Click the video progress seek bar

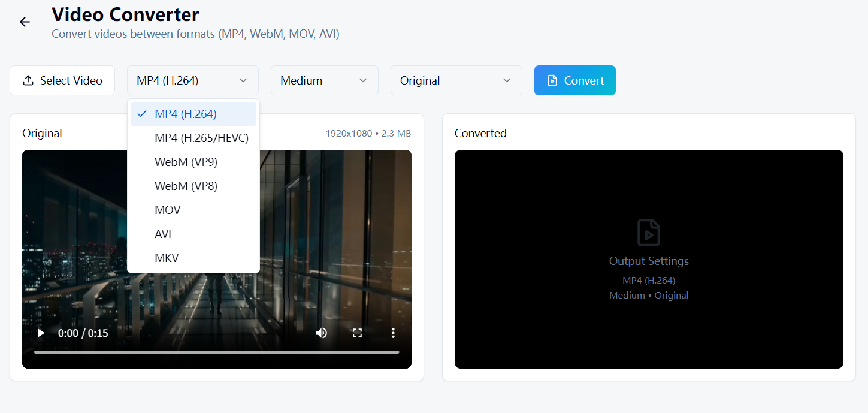tap(217, 352)
